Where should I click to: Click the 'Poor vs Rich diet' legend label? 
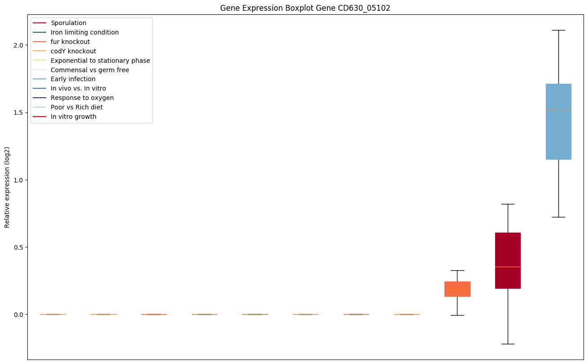click(x=76, y=108)
